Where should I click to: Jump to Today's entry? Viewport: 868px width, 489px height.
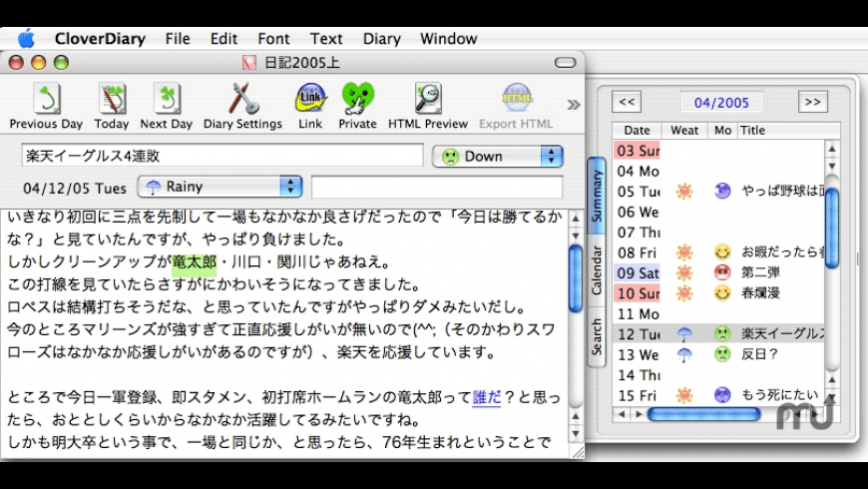(112, 107)
